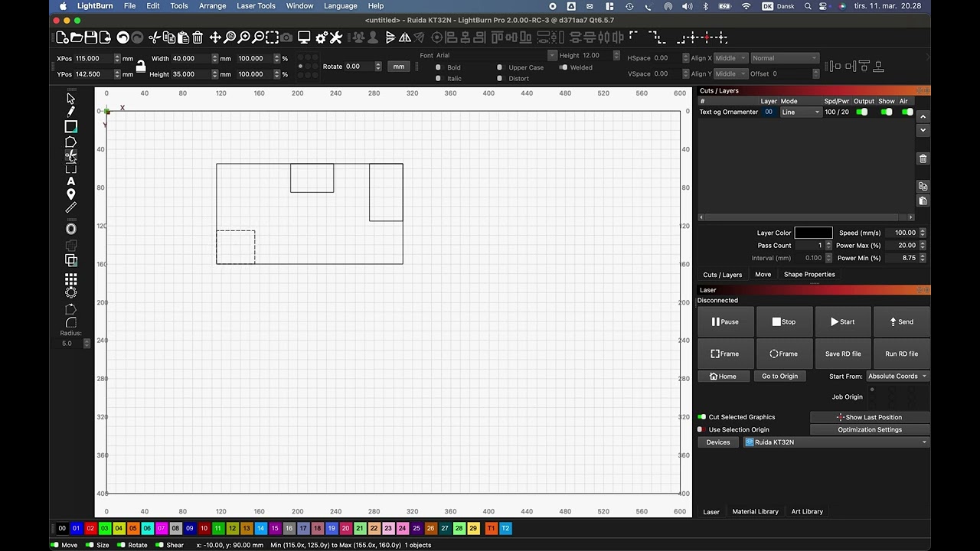Open the Font Arial dropdown
Viewport: 980px width, 551px height.
[496, 55]
